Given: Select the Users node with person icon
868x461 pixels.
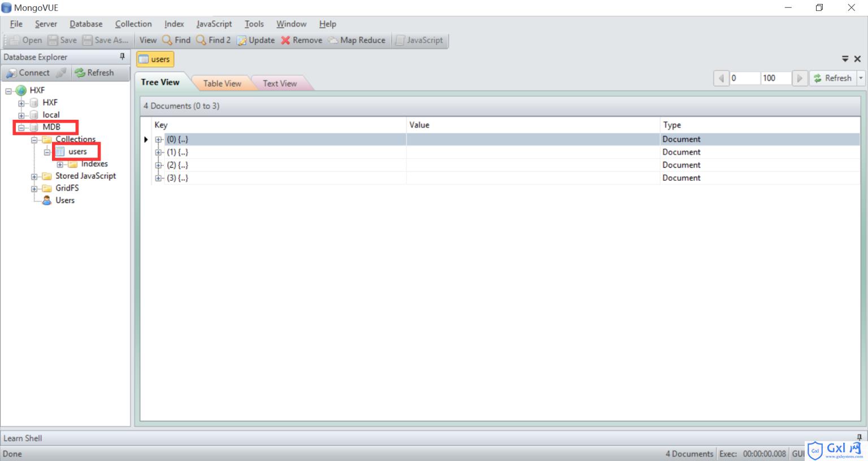Looking at the screenshot, I should pos(59,201).
